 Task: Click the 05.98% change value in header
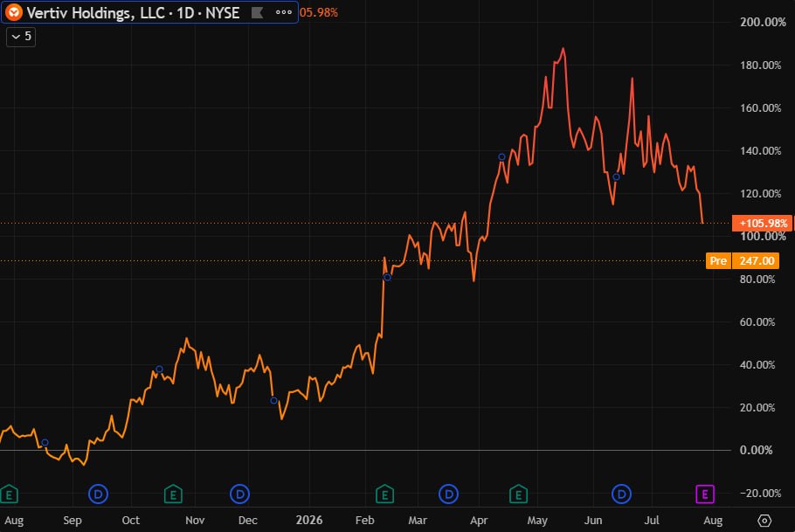coord(318,13)
